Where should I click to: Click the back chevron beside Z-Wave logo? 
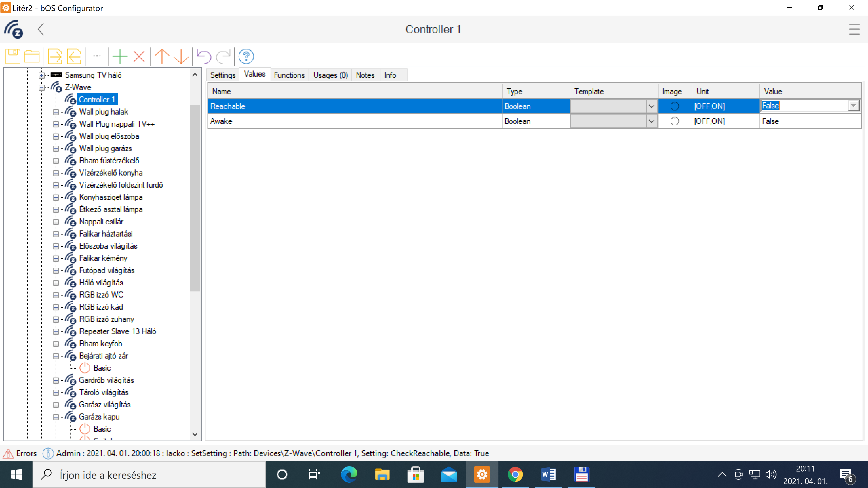pyautogui.click(x=41, y=29)
